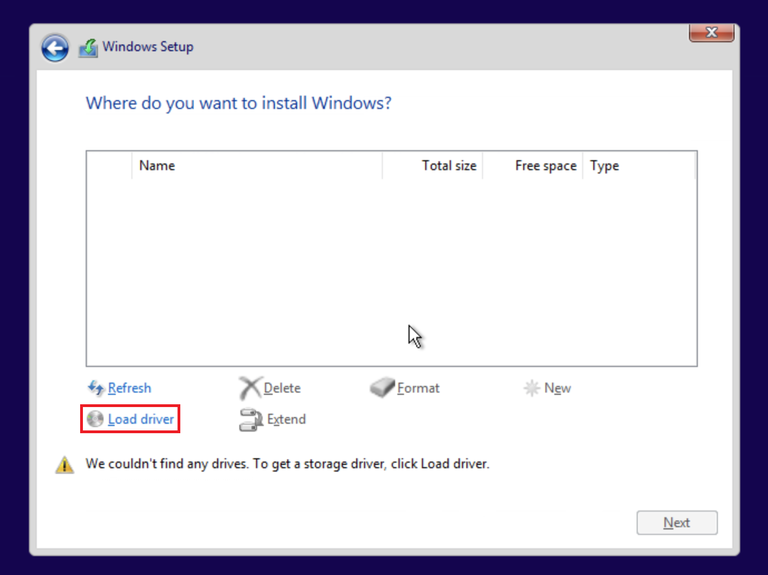Sort by the Type column header
Screen dimensions: 768x575
(604, 166)
